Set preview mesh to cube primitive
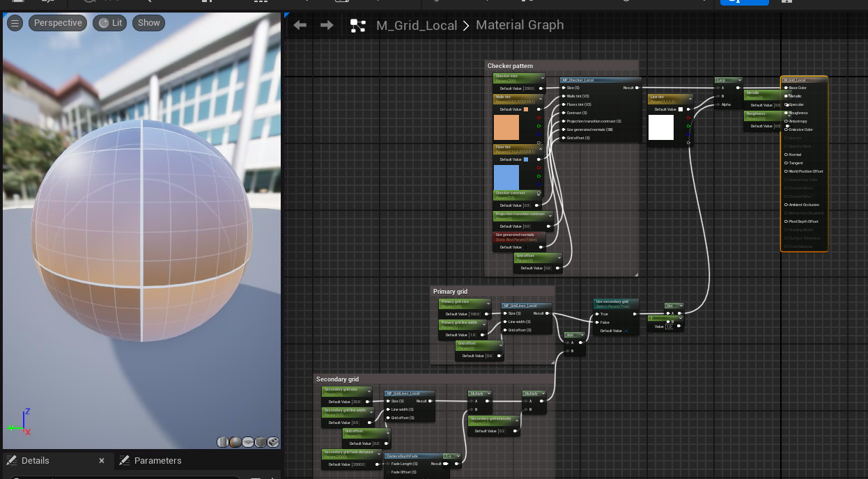The image size is (868, 479). [x=261, y=442]
